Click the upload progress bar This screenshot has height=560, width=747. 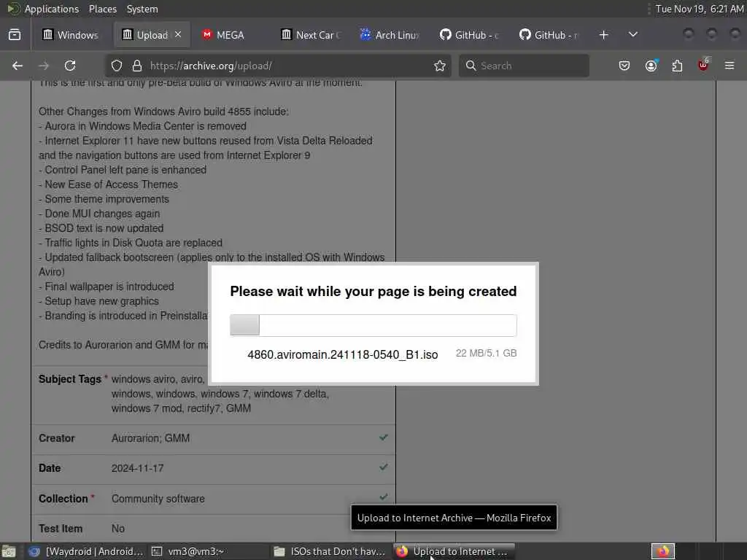point(373,325)
